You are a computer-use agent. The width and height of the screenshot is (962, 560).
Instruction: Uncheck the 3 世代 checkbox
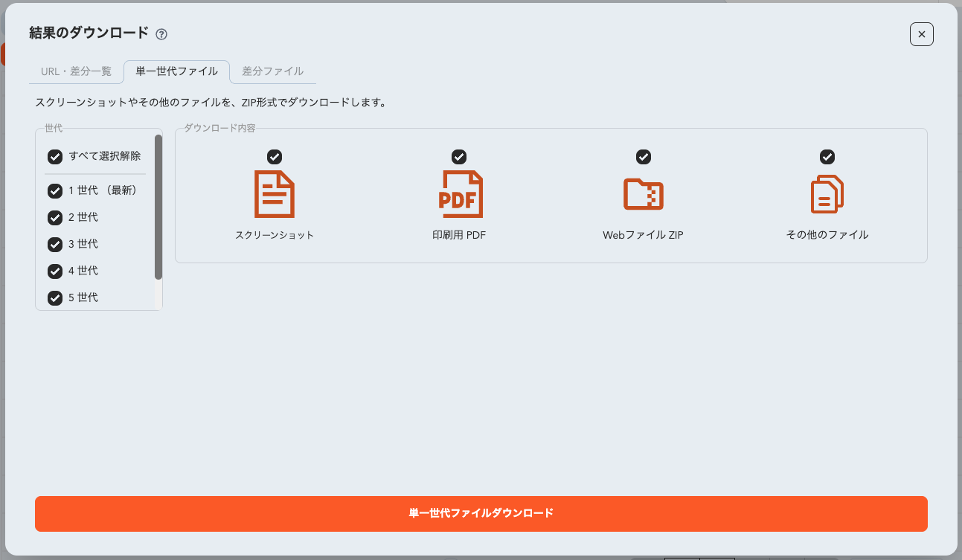54,244
